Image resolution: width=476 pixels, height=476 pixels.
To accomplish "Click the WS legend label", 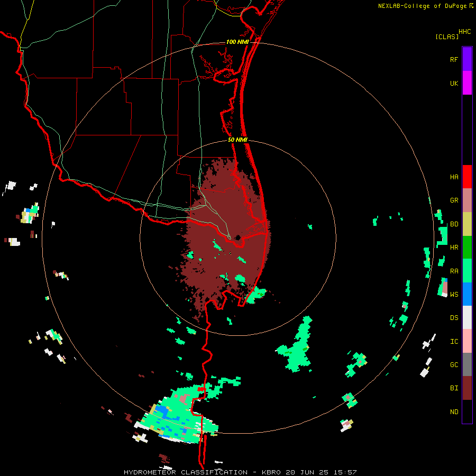I will (454, 295).
